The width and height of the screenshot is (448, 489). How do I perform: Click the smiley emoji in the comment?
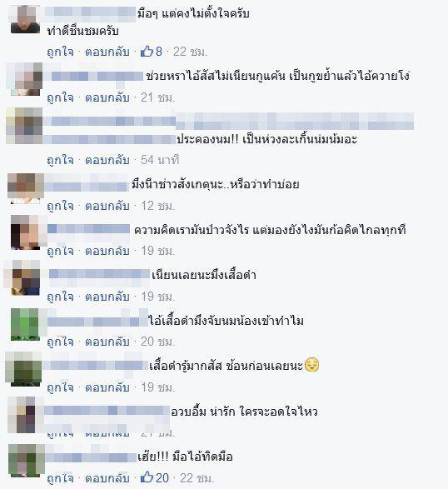(x=311, y=365)
